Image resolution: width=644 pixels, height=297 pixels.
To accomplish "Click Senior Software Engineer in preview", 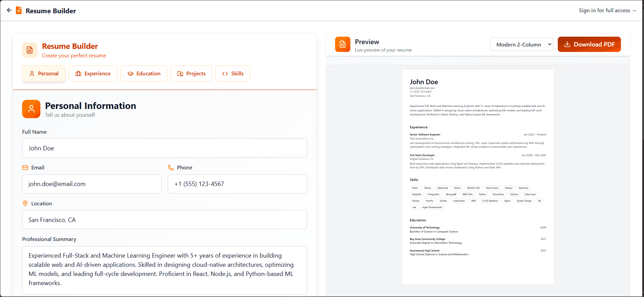I will pyautogui.click(x=425, y=135).
